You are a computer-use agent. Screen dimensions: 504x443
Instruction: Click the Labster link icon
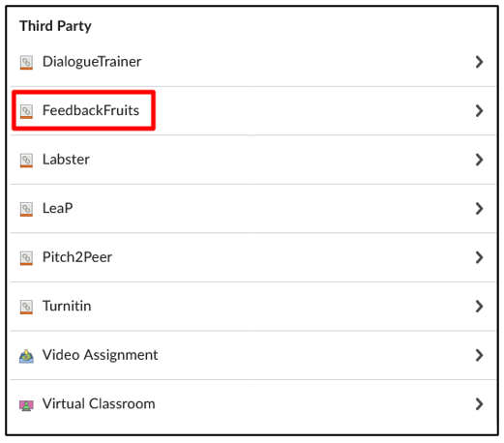tap(26, 161)
